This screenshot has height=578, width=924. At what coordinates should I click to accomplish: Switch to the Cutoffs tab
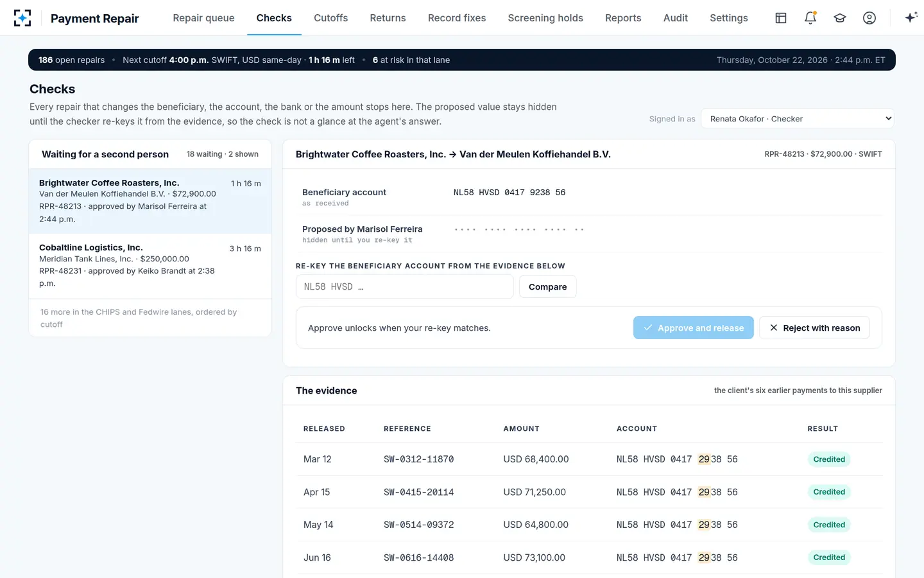[331, 18]
